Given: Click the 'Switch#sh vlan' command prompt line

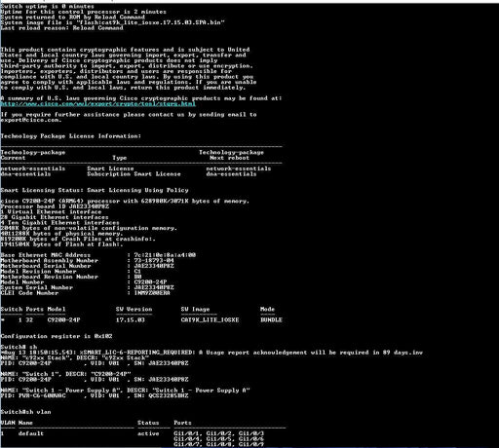Looking at the screenshot, I should [x=25, y=412].
